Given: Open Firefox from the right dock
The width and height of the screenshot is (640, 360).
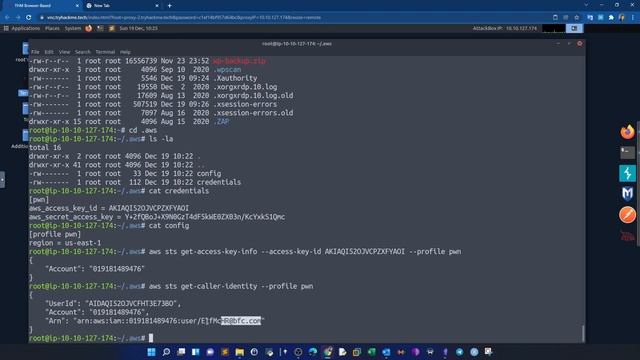Looking at the screenshot, I should tap(627, 132).
